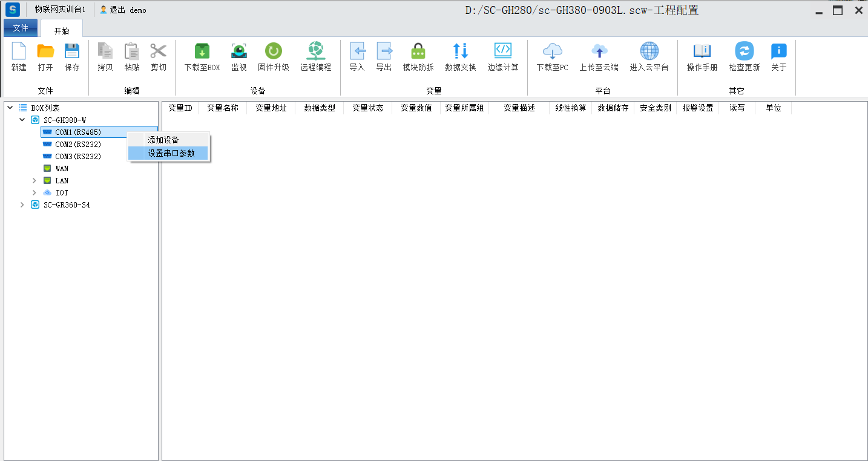
Task: Open the 监视 monitor tool
Action: [x=239, y=52]
